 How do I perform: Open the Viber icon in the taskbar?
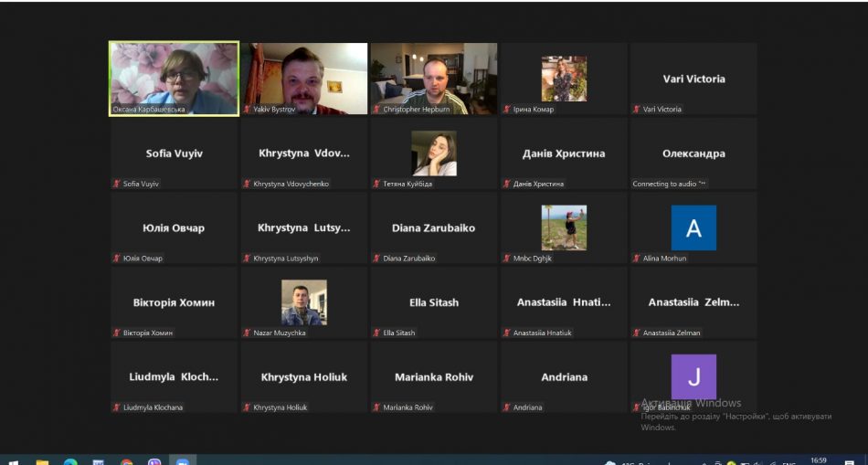tap(154, 463)
